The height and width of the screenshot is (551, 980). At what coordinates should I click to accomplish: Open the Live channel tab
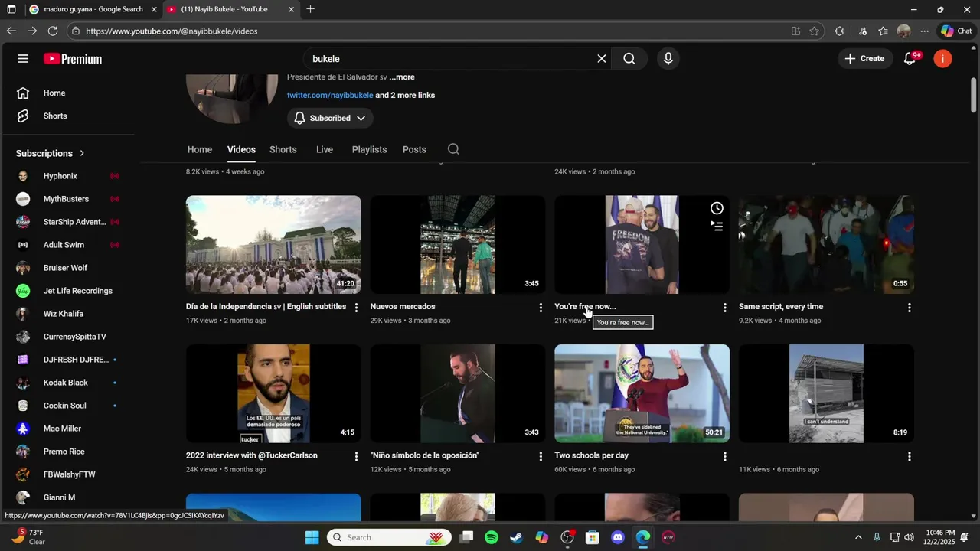tap(325, 149)
